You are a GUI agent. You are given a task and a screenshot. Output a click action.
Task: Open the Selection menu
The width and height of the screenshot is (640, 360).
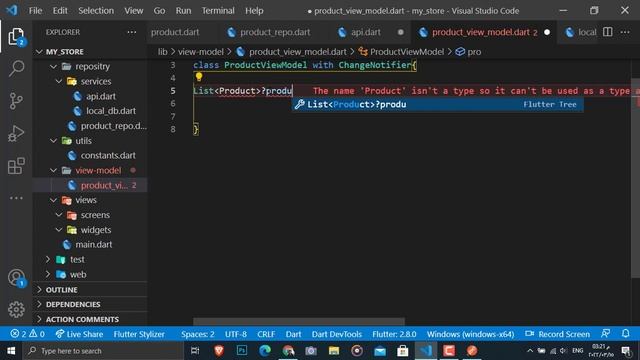[96, 11]
